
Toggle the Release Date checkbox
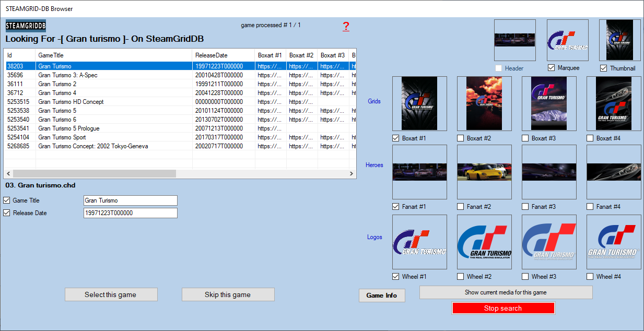(7, 213)
